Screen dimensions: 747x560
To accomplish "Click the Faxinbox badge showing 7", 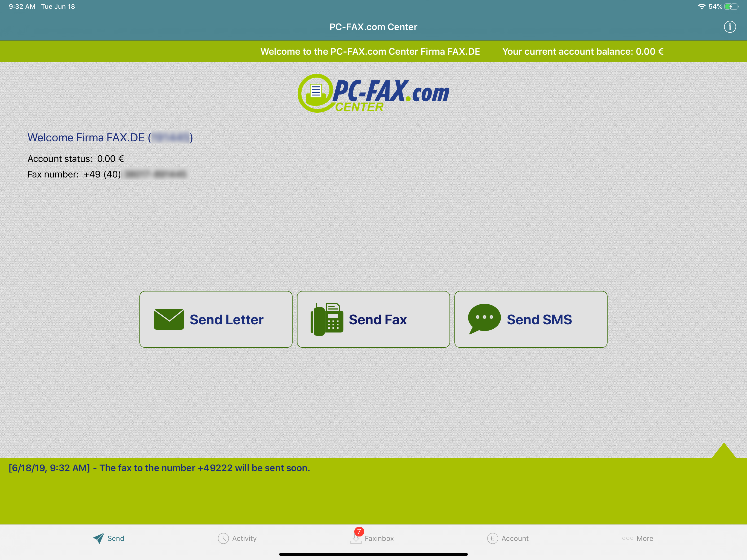I will point(359,532).
